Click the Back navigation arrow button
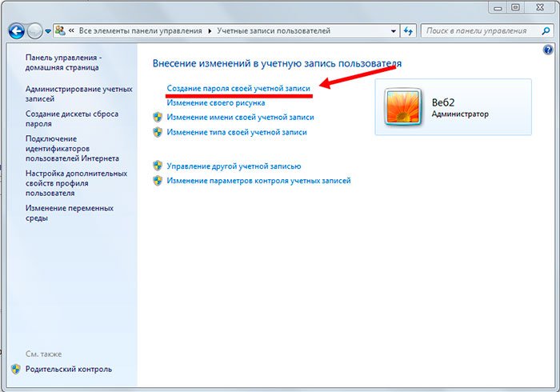Viewport: 560px width, 392px height. [x=17, y=31]
